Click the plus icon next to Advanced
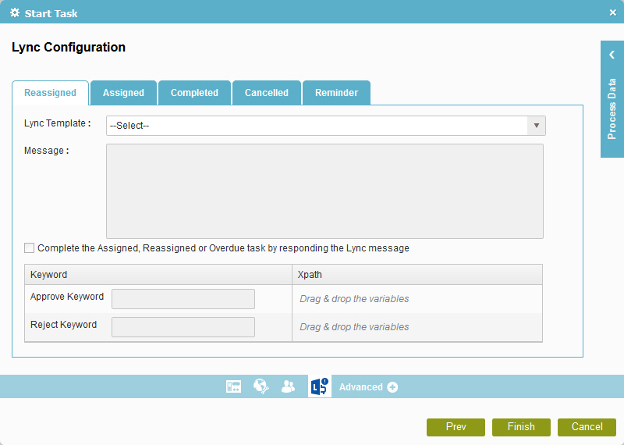 [x=392, y=387]
